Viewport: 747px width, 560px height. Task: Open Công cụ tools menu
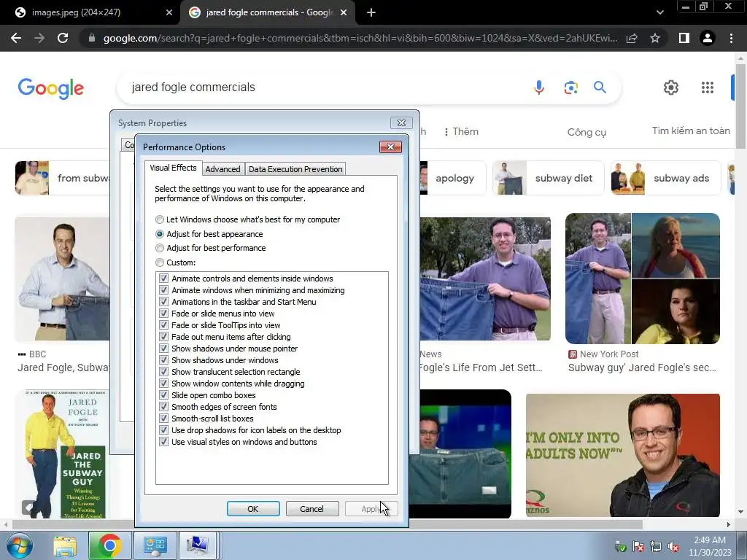point(587,132)
